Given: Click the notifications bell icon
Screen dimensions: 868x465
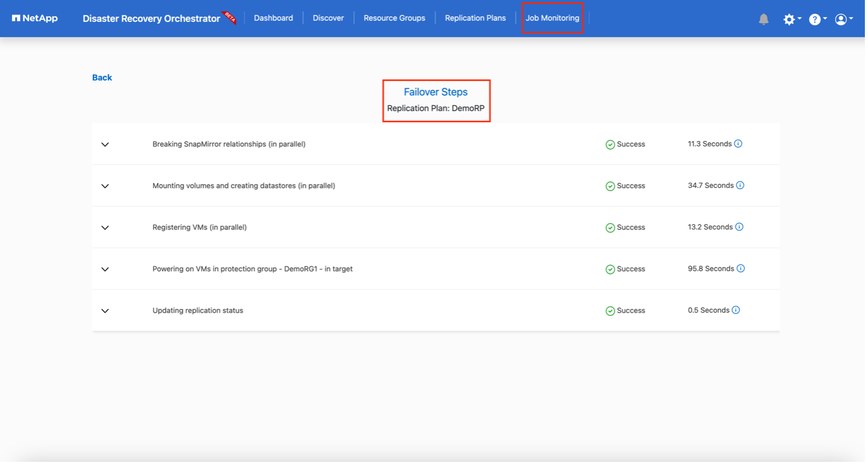Looking at the screenshot, I should [x=763, y=19].
